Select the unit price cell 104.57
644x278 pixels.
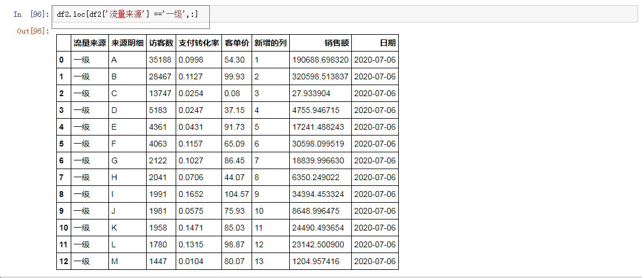click(237, 194)
